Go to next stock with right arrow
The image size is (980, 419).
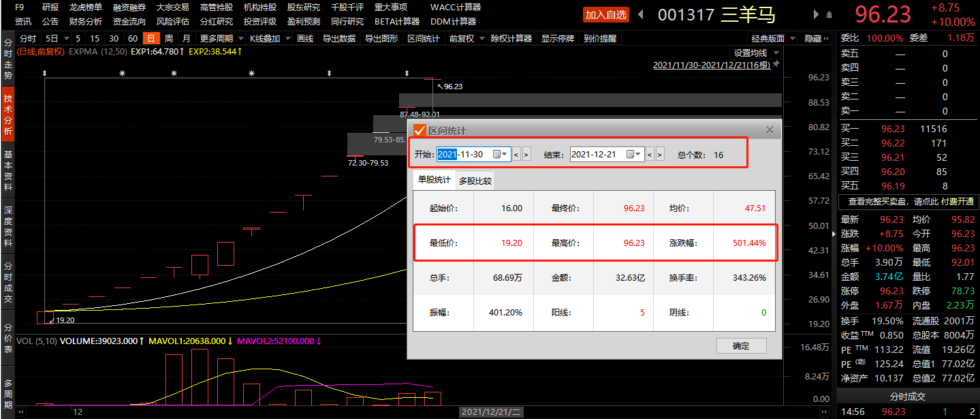[x=816, y=14]
